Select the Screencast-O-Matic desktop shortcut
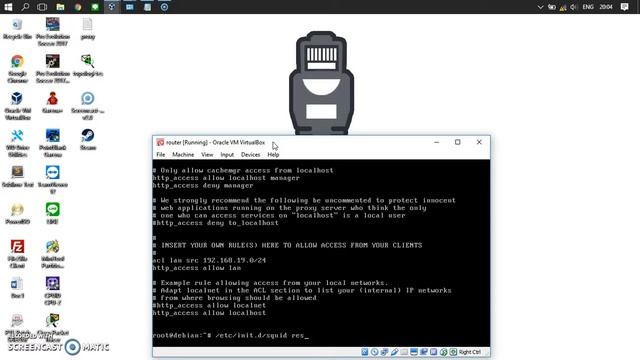This screenshot has width=640, height=360. [x=88, y=106]
